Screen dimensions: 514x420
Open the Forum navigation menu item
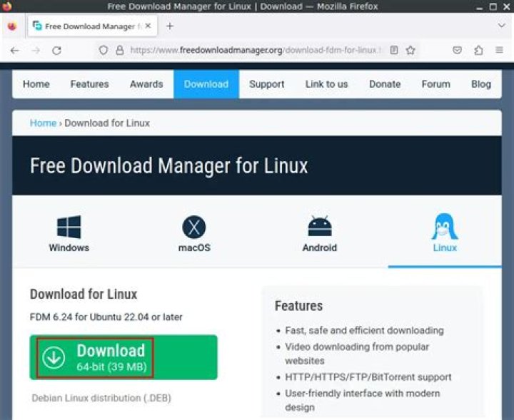pos(435,84)
